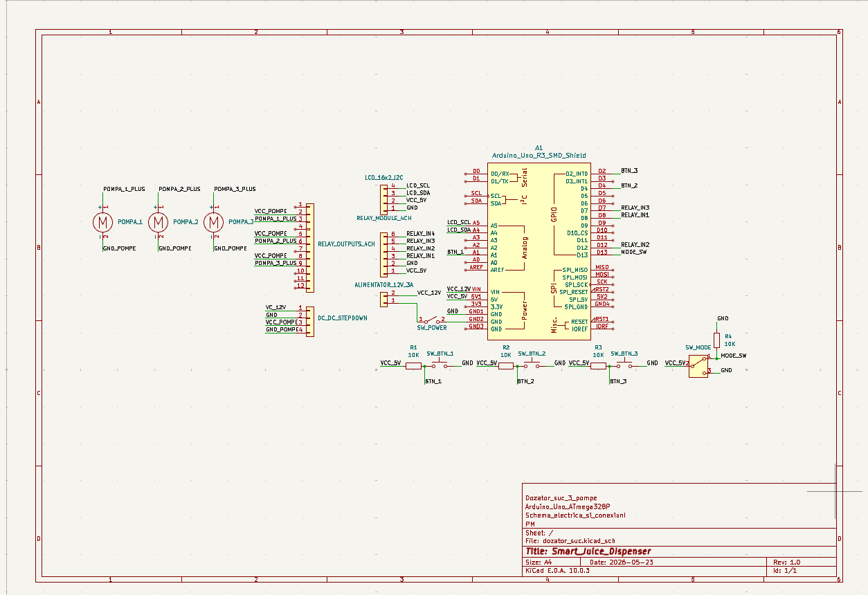The image size is (868, 595).
Task: Click the Id: 1/1 sheet number
Action: 785,570
